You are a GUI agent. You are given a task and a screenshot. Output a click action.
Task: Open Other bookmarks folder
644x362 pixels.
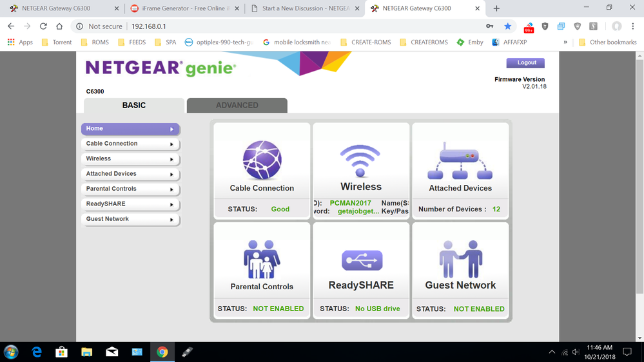607,43
